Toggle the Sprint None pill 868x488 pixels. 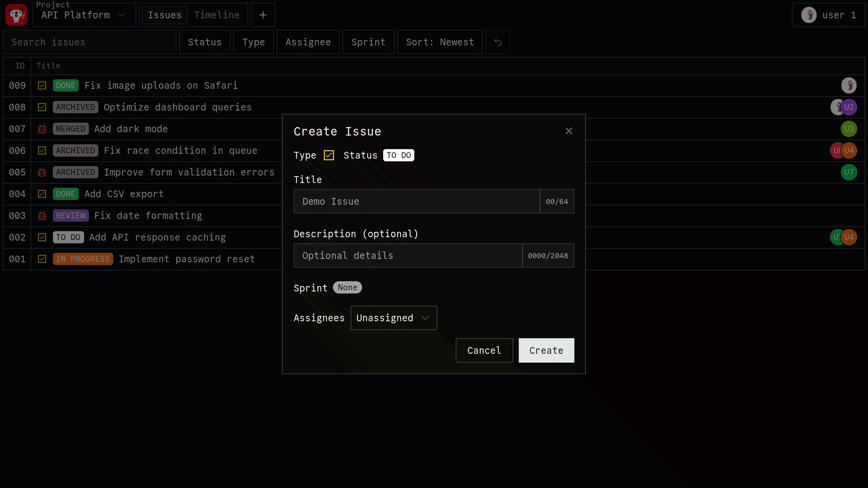point(347,287)
